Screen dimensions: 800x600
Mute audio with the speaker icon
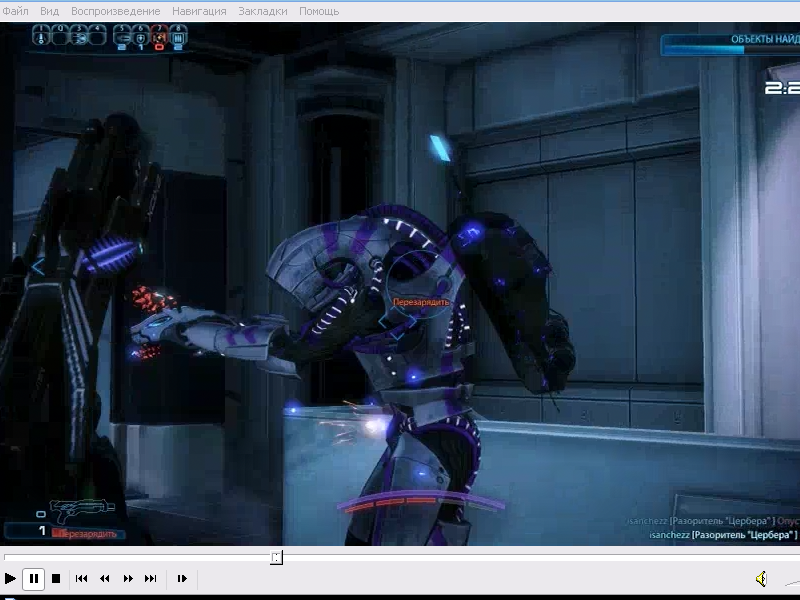[x=761, y=579]
